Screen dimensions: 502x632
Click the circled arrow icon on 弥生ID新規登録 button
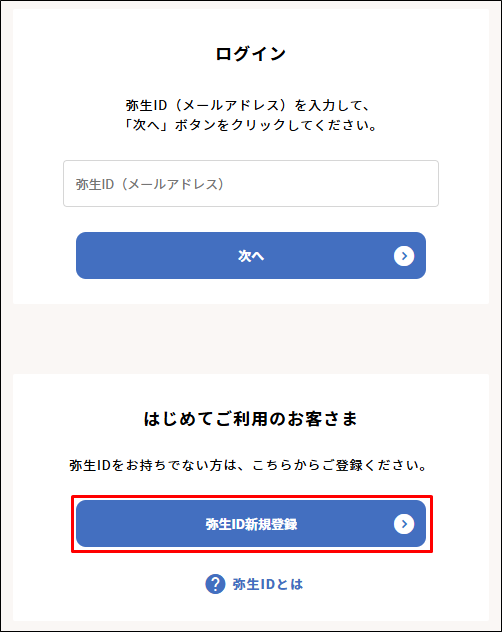pos(404,524)
